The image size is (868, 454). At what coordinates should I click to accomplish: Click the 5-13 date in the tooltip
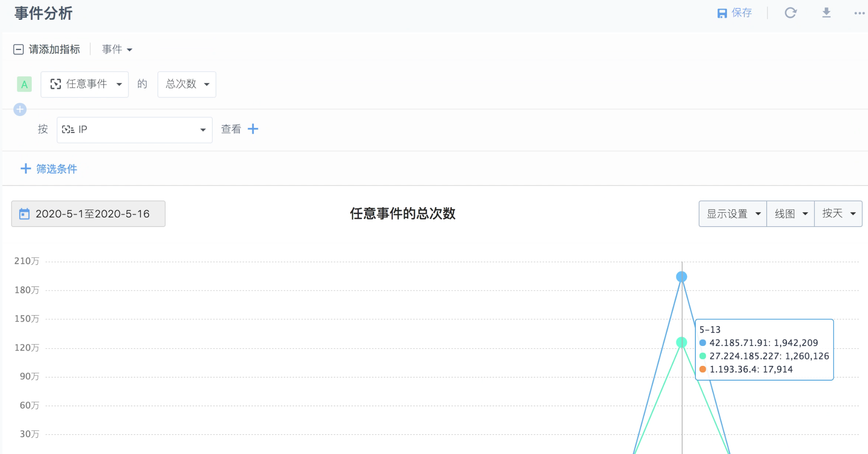tap(710, 330)
